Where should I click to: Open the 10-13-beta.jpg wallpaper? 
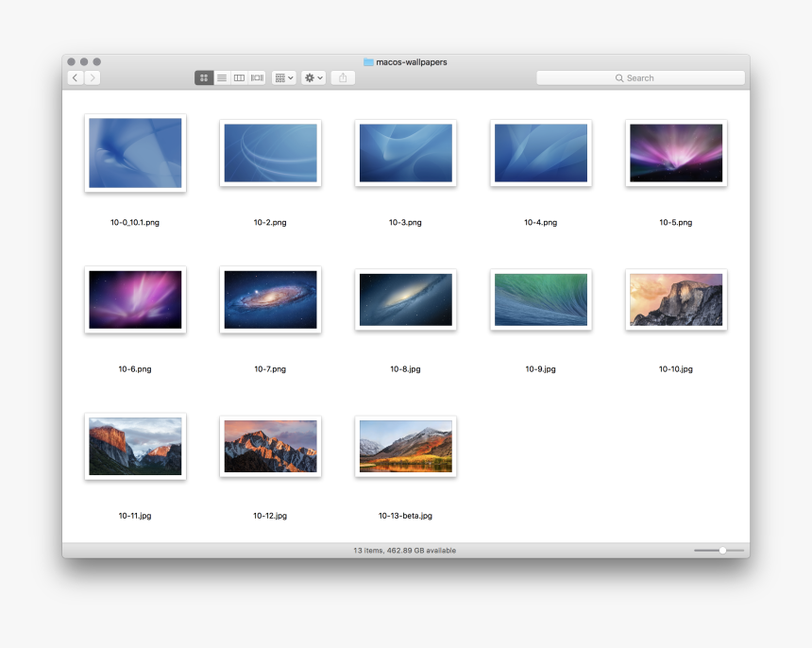[405, 446]
